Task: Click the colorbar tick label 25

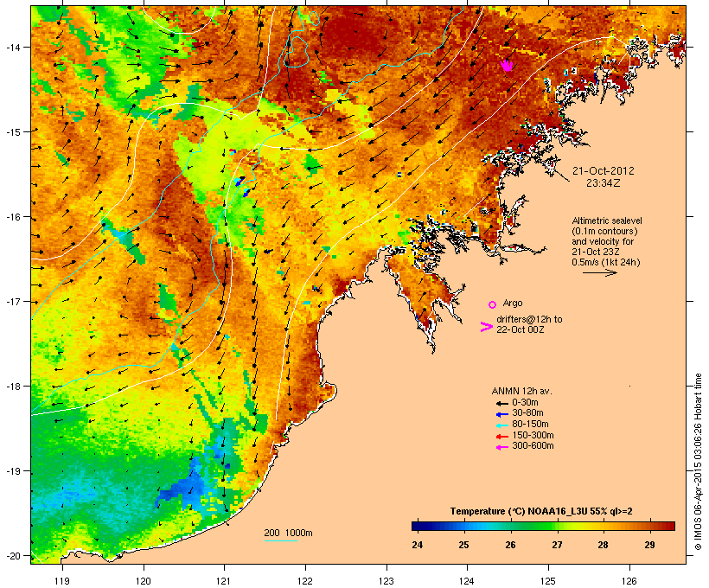Action: pos(463,545)
